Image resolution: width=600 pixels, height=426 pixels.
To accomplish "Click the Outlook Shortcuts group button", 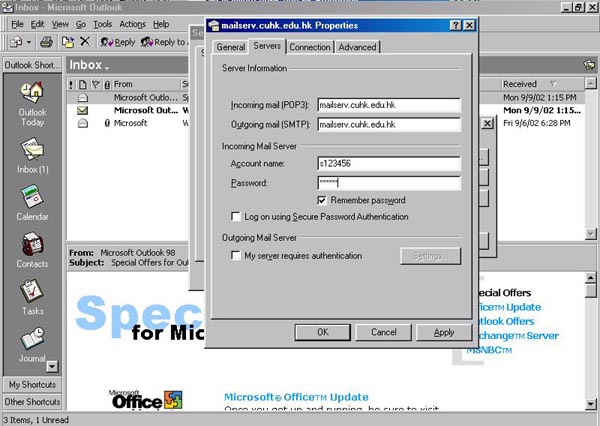I will [x=32, y=65].
